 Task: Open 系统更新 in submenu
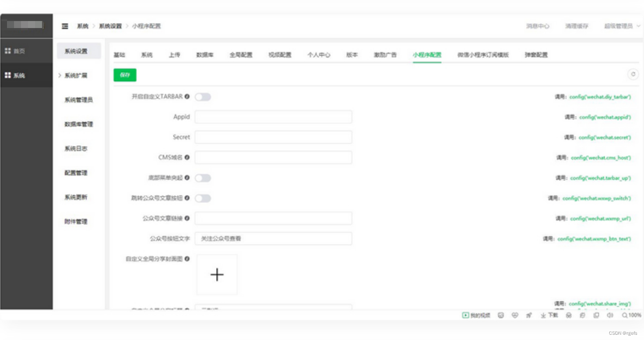(x=76, y=197)
